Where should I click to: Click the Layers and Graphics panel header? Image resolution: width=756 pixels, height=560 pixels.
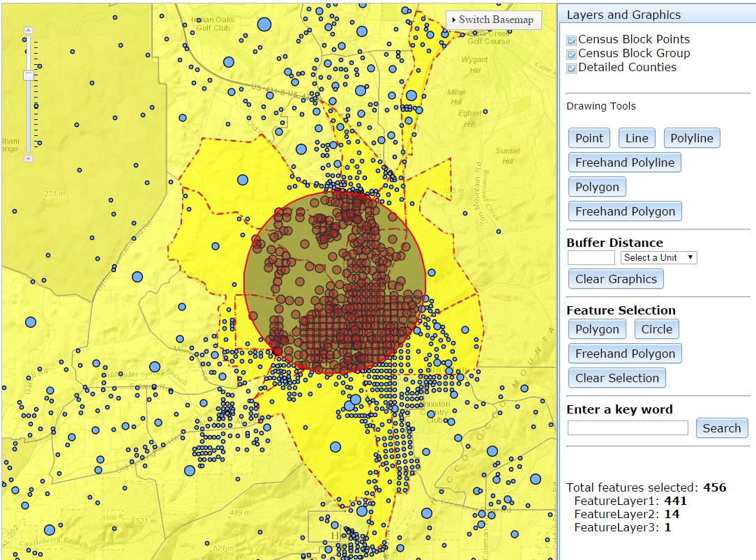point(656,15)
